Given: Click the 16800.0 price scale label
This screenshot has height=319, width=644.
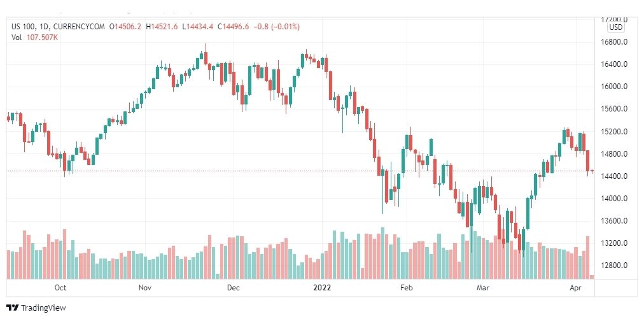Looking at the screenshot, I should (614, 42).
